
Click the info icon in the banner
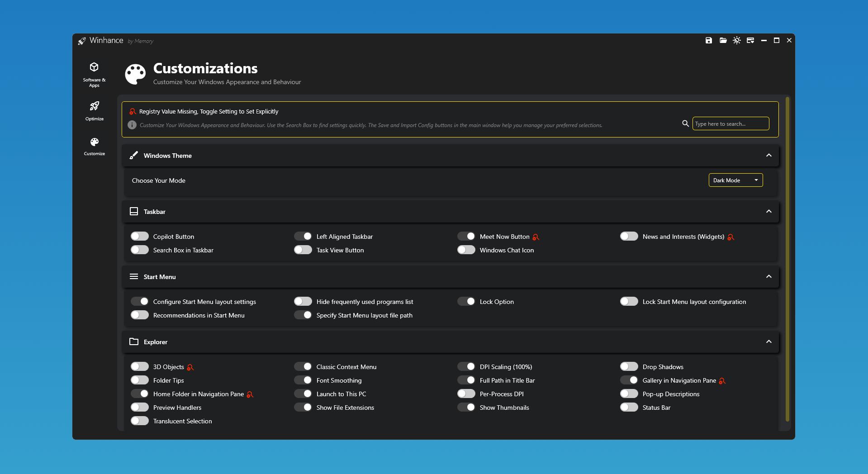[132, 125]
